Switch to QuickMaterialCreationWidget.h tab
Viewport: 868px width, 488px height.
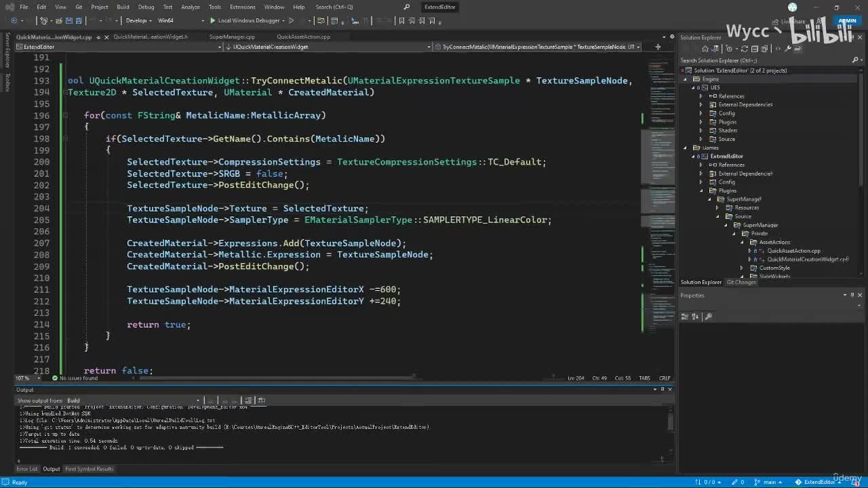(151, 37)
